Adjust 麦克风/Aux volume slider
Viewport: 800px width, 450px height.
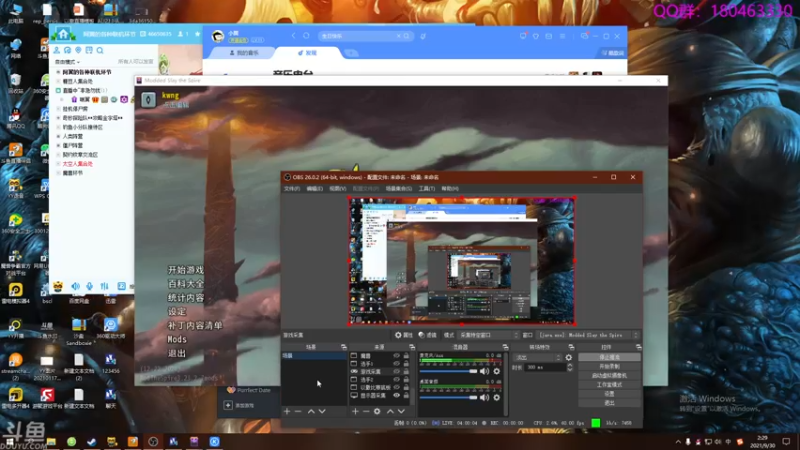(x=448, y=371)
